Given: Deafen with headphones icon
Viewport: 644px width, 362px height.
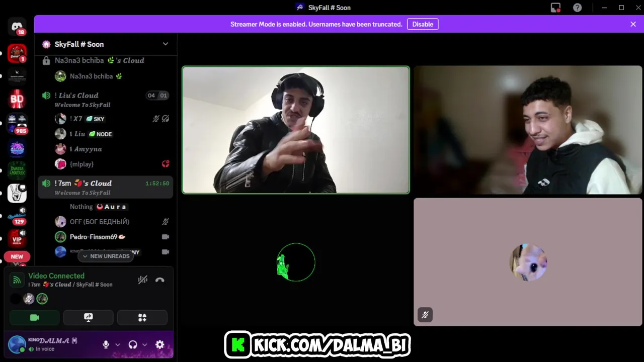Looking at the screenshot, I should click(133, 344).
